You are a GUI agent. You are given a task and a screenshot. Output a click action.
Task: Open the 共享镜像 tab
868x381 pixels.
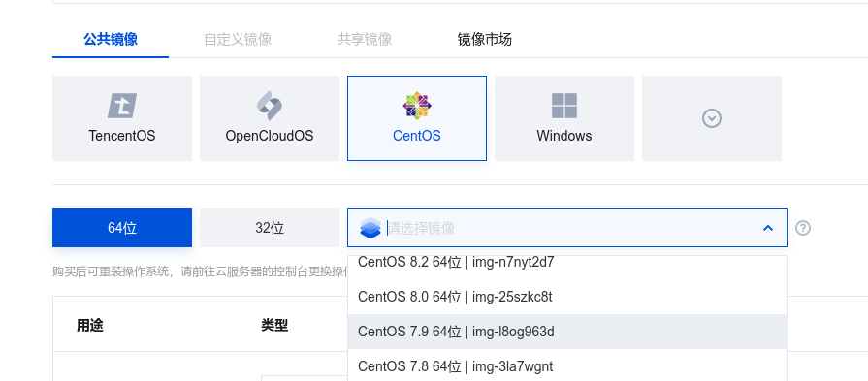365,39
